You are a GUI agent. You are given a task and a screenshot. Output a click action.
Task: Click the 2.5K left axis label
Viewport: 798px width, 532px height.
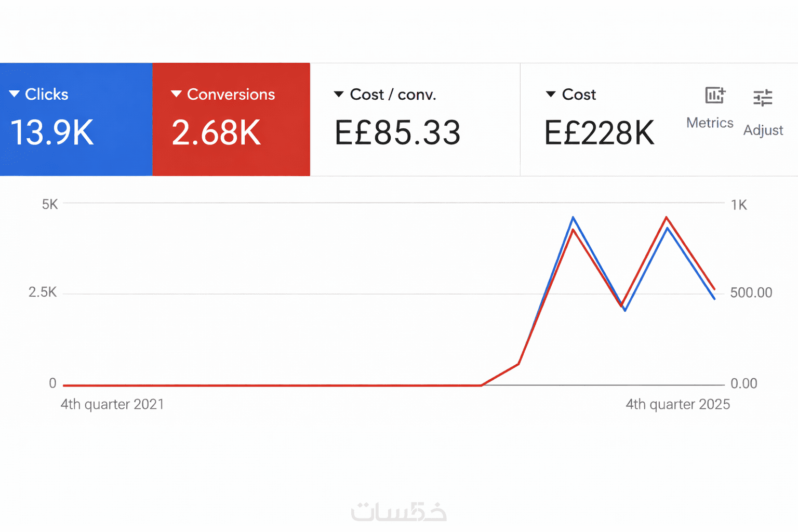coord(43,292)
